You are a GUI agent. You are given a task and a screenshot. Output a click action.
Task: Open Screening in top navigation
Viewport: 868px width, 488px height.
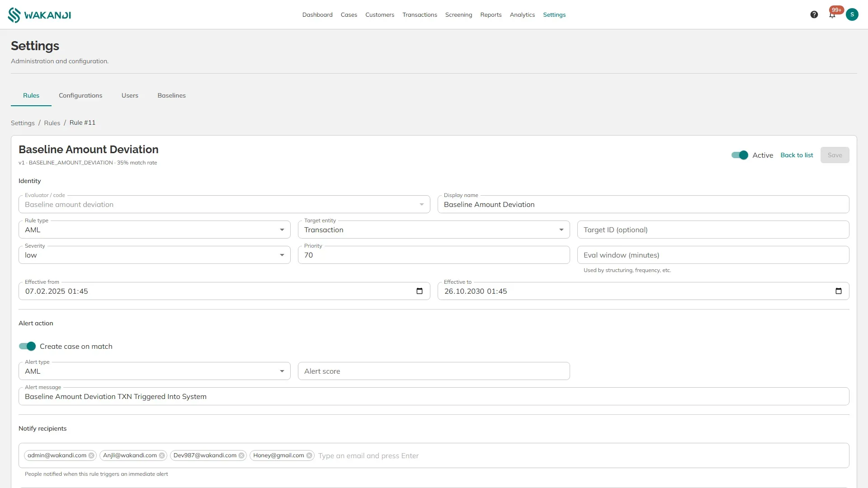(x=458, y=15)
